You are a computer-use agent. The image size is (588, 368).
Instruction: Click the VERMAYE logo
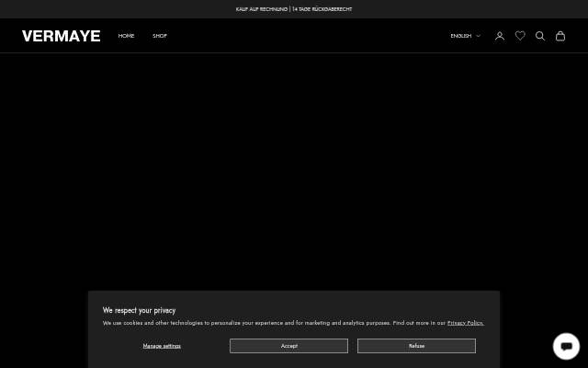(x=62, y=36)
